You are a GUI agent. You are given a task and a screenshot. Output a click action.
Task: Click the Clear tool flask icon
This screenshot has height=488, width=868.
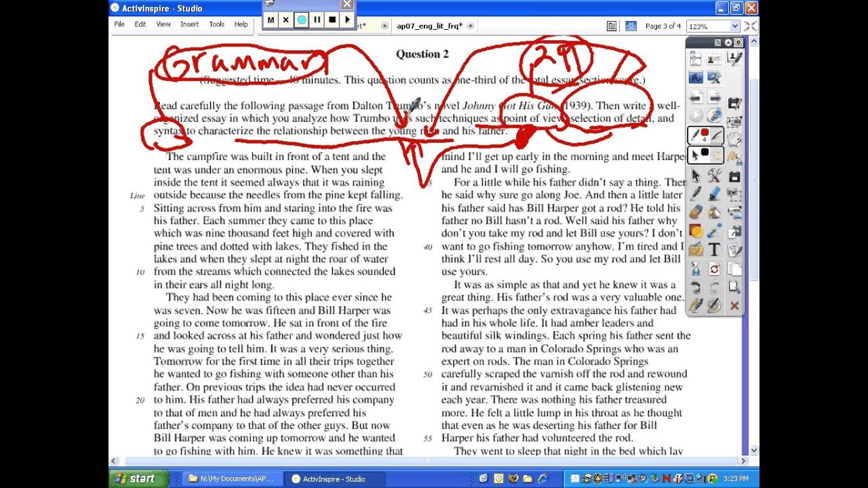coord(695,269)
